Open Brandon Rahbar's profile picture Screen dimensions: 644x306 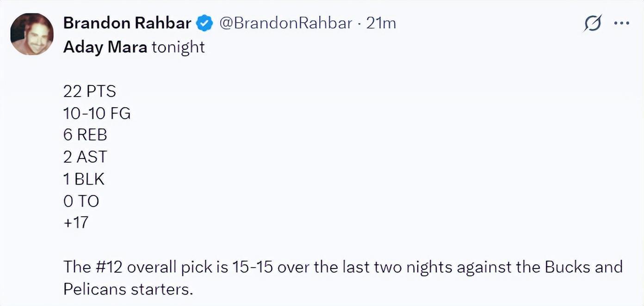coord(31,34)
